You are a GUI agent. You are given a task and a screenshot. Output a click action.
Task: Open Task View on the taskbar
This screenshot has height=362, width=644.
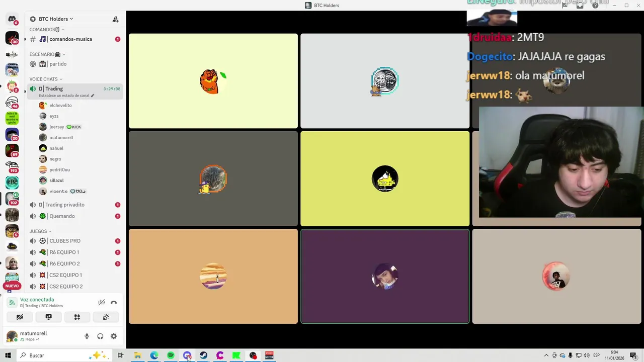click(120, 355)
